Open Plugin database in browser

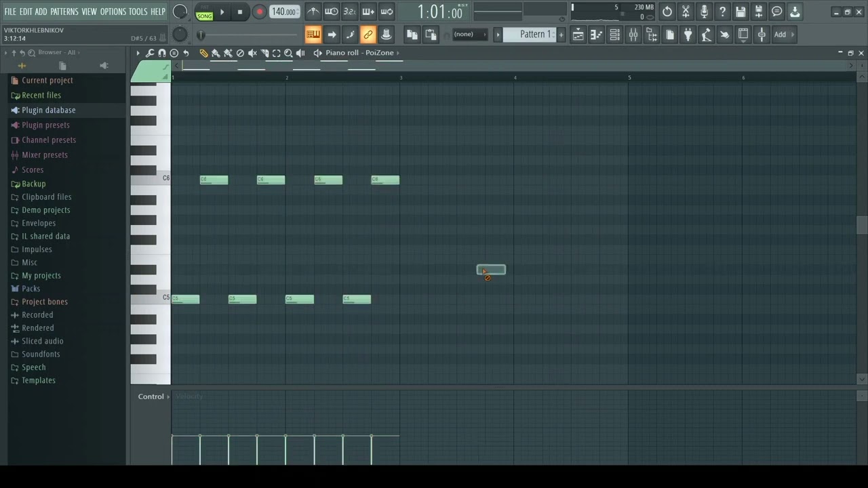point(48,110)
